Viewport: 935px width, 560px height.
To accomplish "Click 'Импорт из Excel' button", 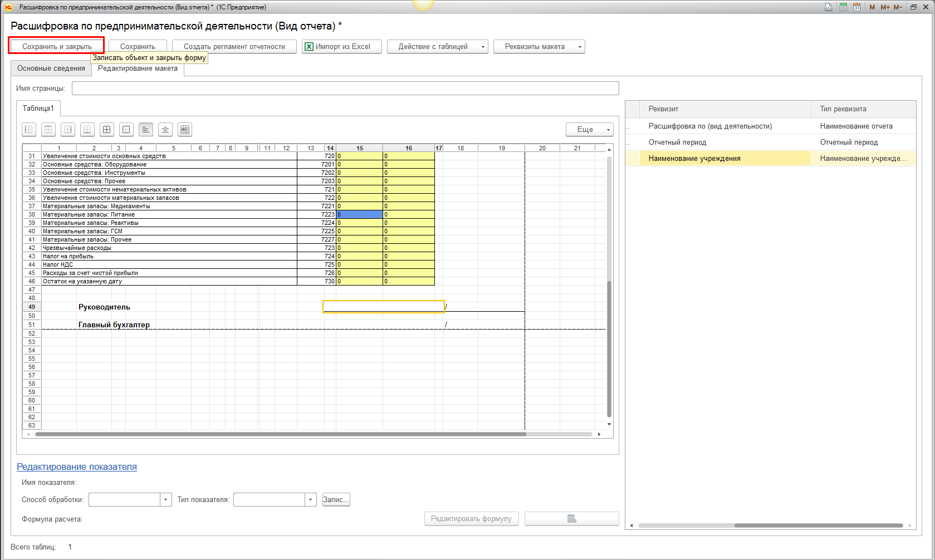I will 342,47.
